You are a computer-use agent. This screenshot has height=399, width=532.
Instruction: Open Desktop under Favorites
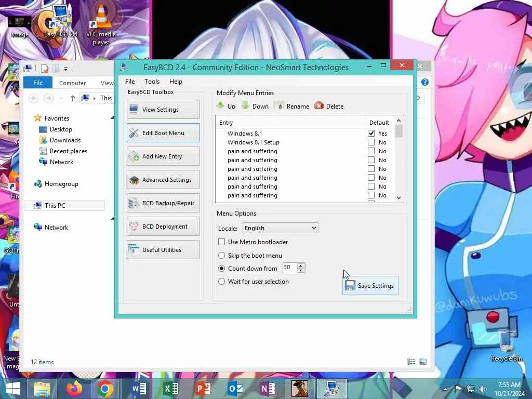56,129
